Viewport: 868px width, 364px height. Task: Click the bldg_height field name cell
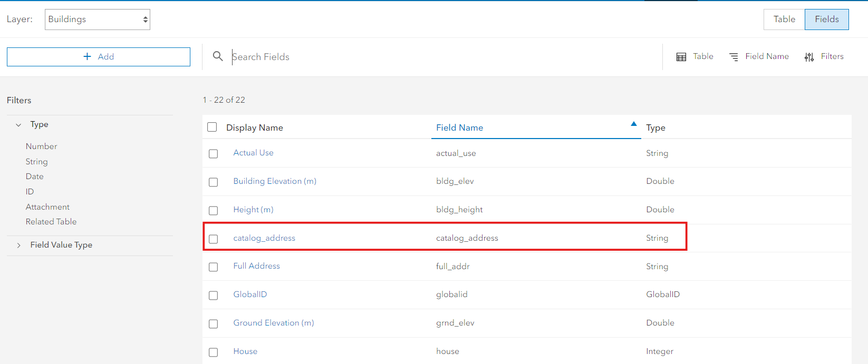(x=459, y=210)
